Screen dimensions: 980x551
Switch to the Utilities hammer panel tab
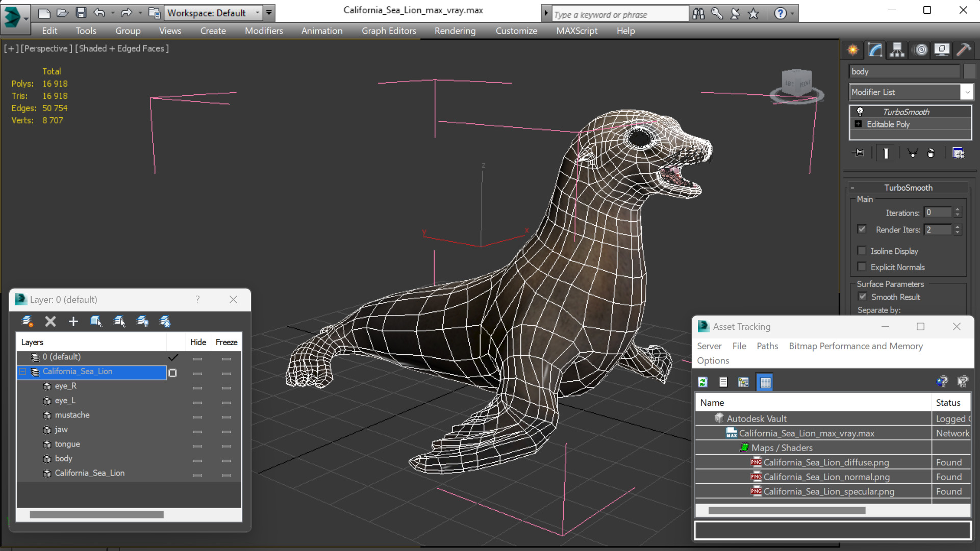(x=964, y=49)
